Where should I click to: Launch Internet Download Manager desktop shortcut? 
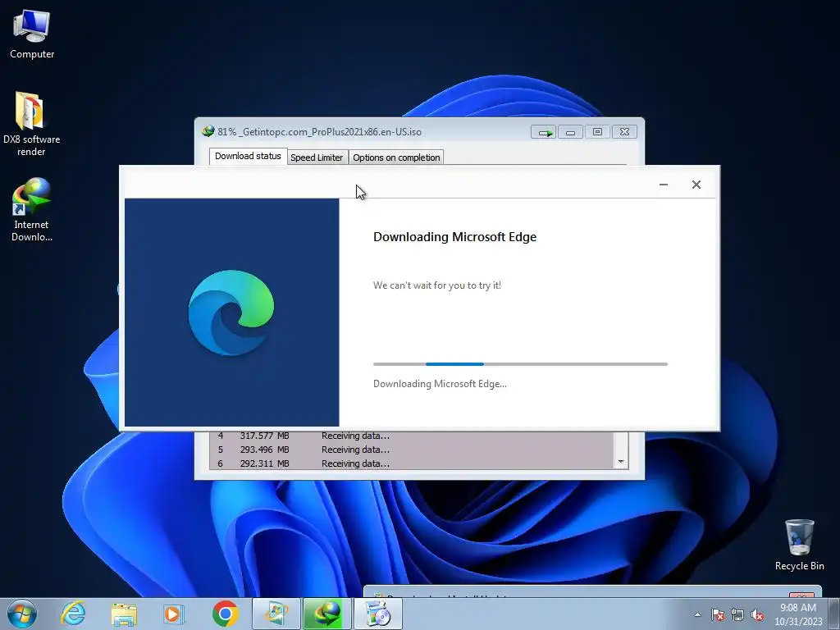[x=32, y=209]
